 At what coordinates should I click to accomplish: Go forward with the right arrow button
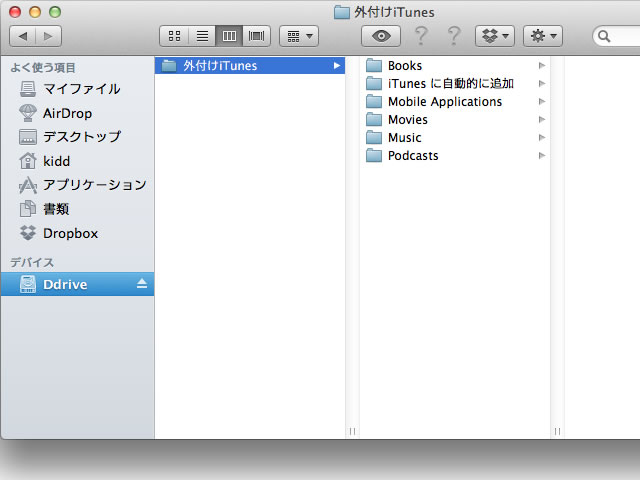pos(49,36)
